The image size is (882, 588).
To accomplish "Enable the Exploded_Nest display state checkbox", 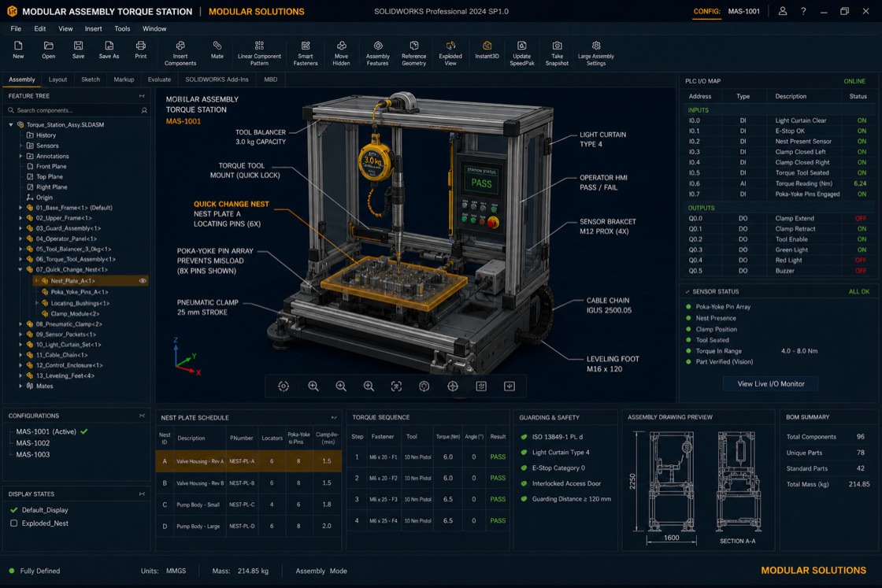I will coord(14,523).
